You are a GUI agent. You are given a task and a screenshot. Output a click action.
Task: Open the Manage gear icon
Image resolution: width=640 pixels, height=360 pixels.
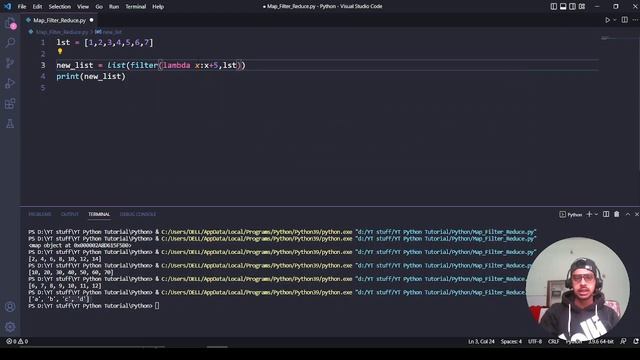(x=10, y=327)
